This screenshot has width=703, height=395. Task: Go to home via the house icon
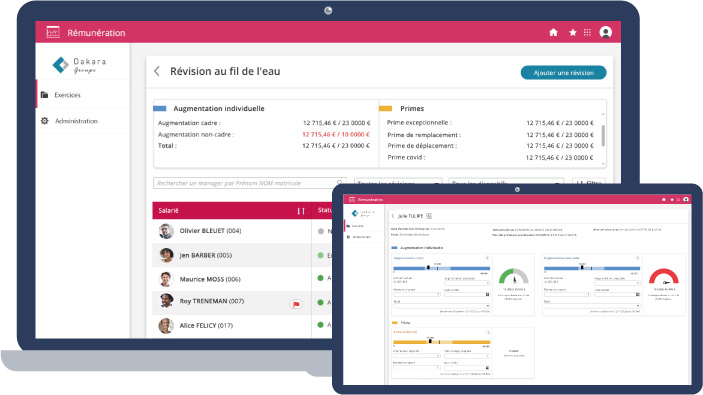553,32
